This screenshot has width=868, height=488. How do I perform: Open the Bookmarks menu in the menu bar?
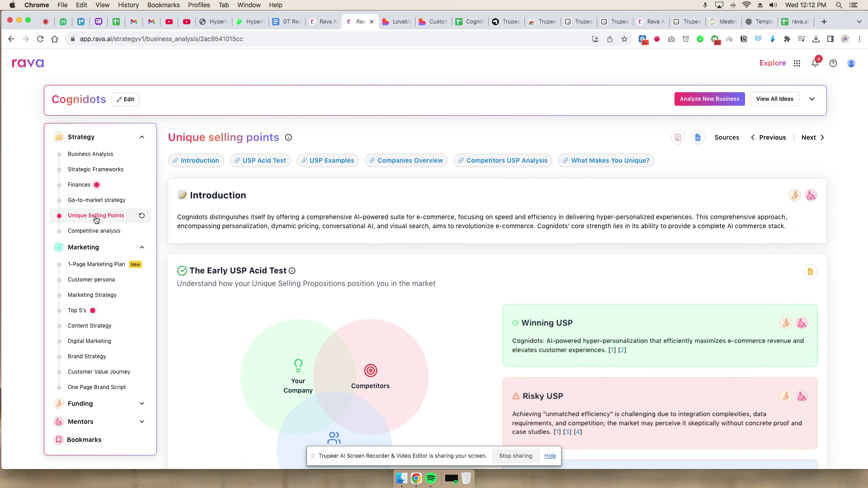coord(164,5)
